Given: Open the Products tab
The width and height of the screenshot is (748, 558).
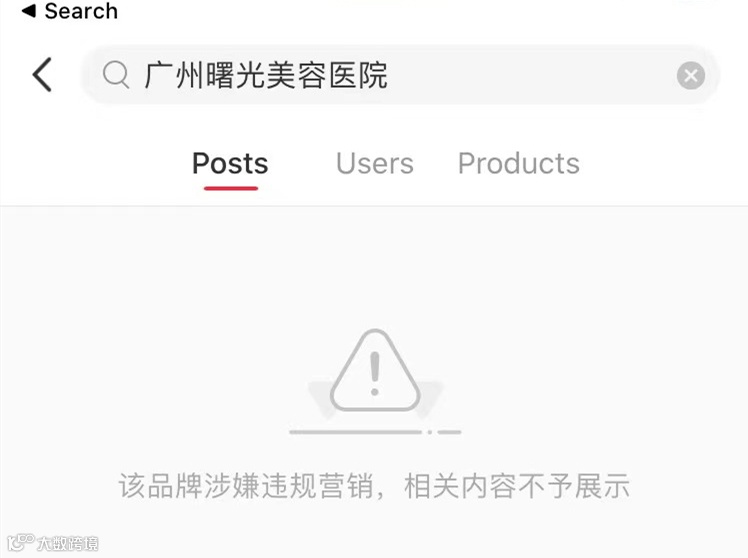Looking at the screenshot, I should pos(519,164).
